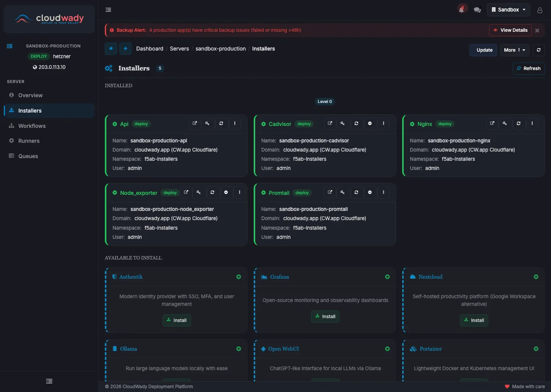Screen dimensions: 551x392
Task: Open the user profile icon
Action: 540,10
